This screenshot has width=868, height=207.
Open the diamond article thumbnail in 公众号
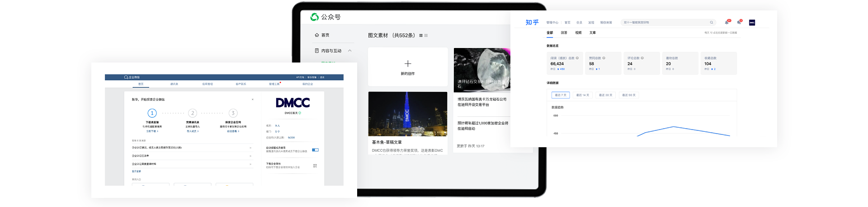482,70
